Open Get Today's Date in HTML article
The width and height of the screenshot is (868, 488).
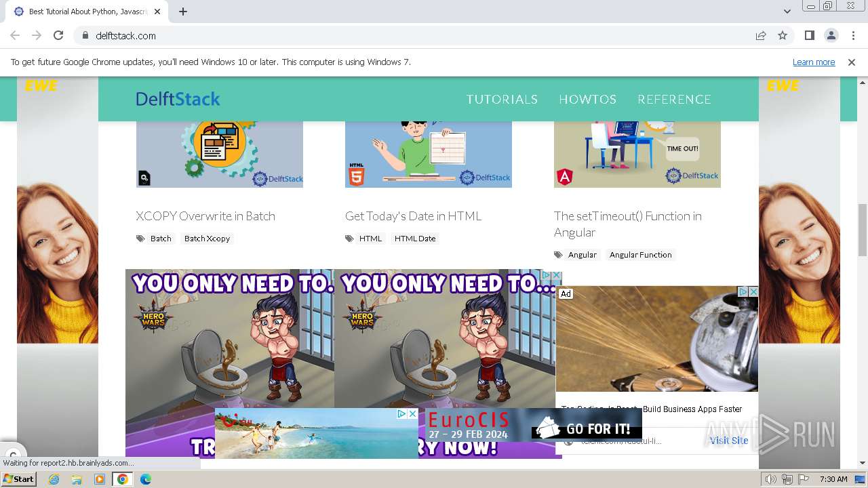pyautogui.click(x=413, y=216)
